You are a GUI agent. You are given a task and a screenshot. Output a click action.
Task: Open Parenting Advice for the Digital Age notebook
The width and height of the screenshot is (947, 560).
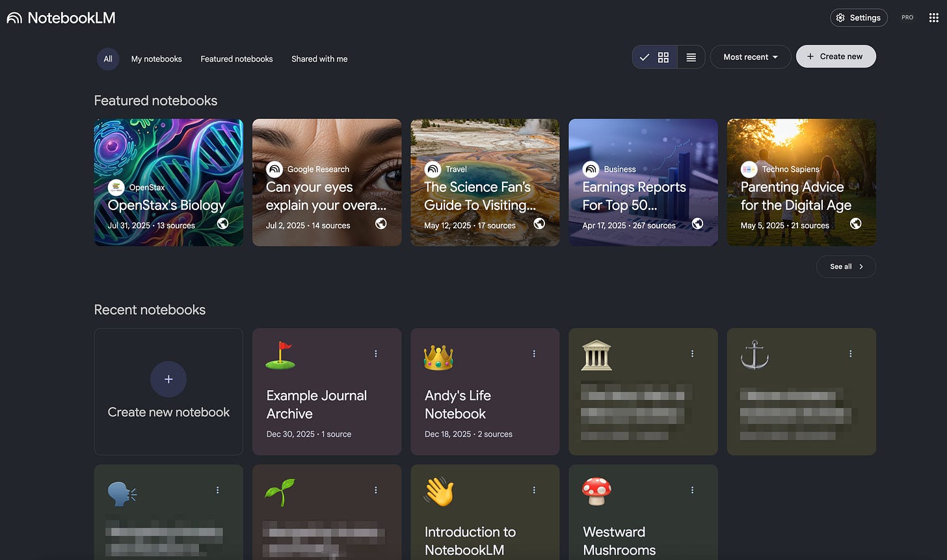click(x=801, y=182)
